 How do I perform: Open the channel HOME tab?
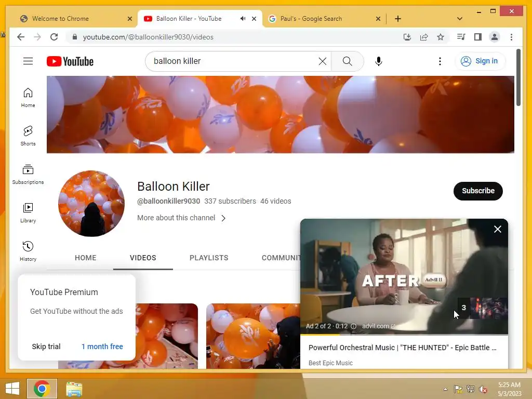[x=86, y=258]
